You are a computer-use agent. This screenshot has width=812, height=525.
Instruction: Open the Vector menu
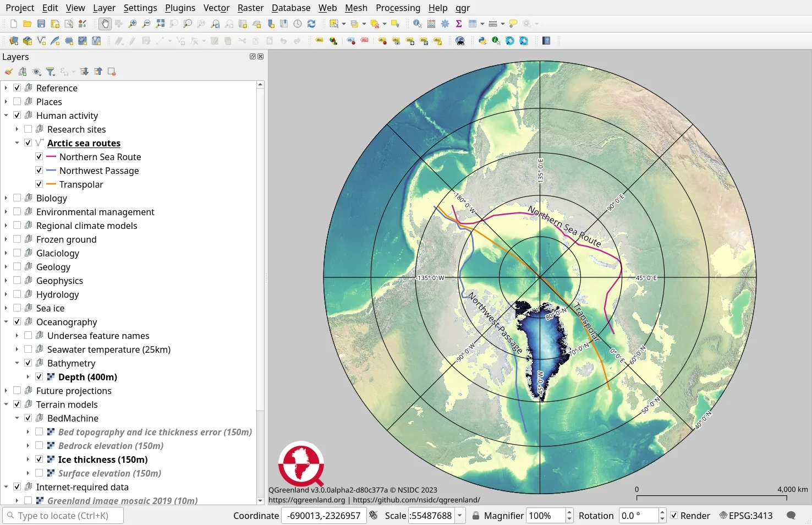coord(216,8)
